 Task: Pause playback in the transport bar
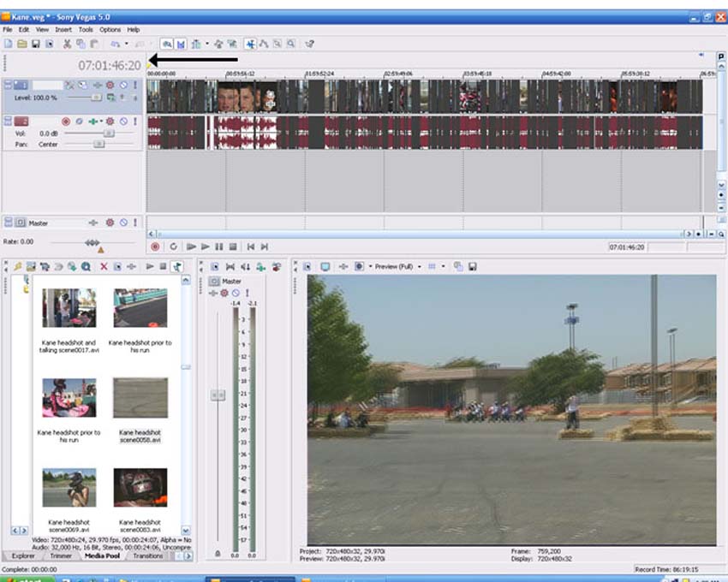[219, 246]
